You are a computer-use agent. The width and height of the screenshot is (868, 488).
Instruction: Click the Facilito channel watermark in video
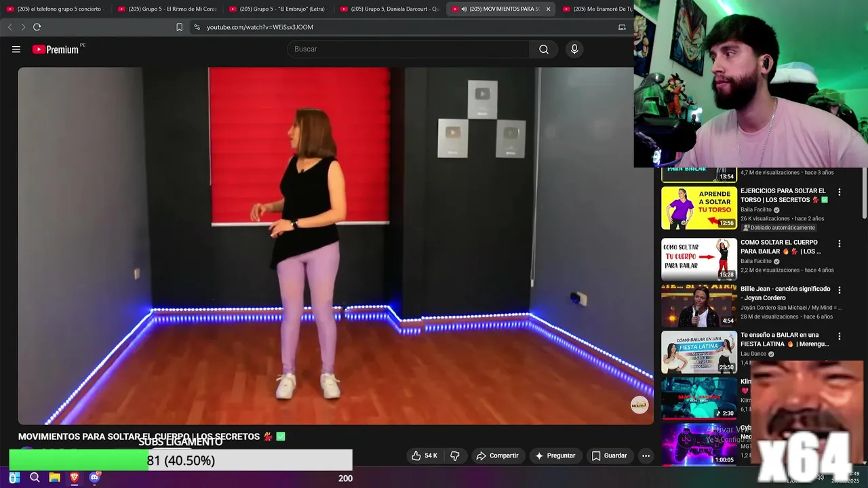[639, 405]
